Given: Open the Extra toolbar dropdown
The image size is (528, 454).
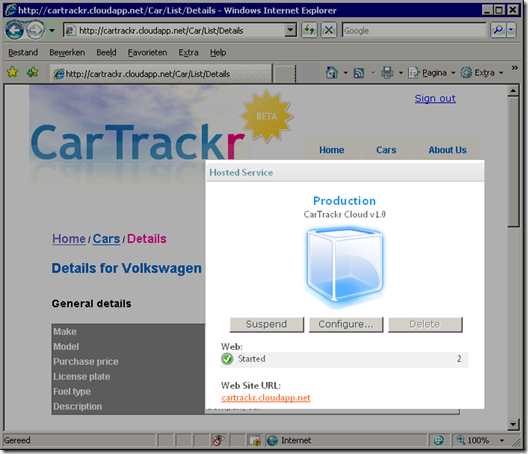Looking at the screenshot, I should pos(482,73).
